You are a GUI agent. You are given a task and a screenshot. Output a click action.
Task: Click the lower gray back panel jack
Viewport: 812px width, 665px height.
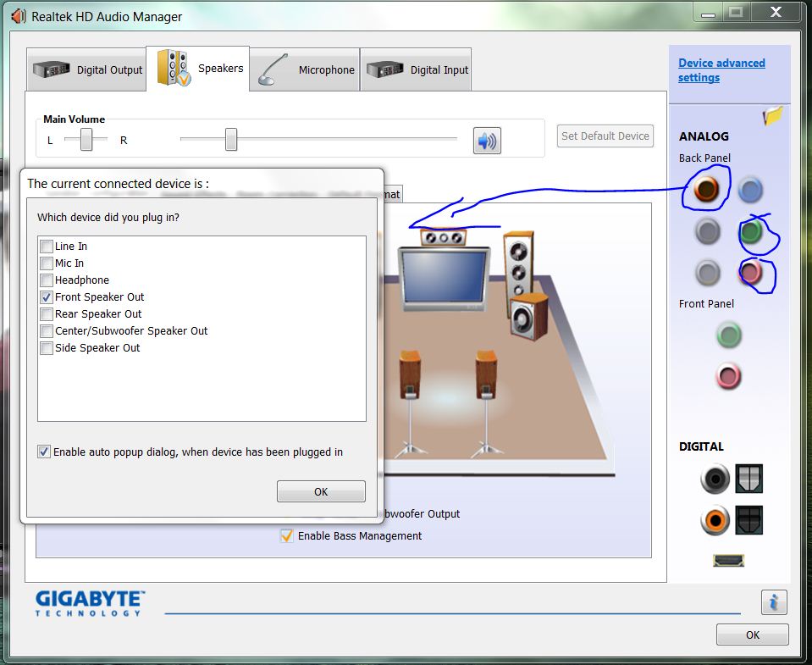[x=707, y=273]
